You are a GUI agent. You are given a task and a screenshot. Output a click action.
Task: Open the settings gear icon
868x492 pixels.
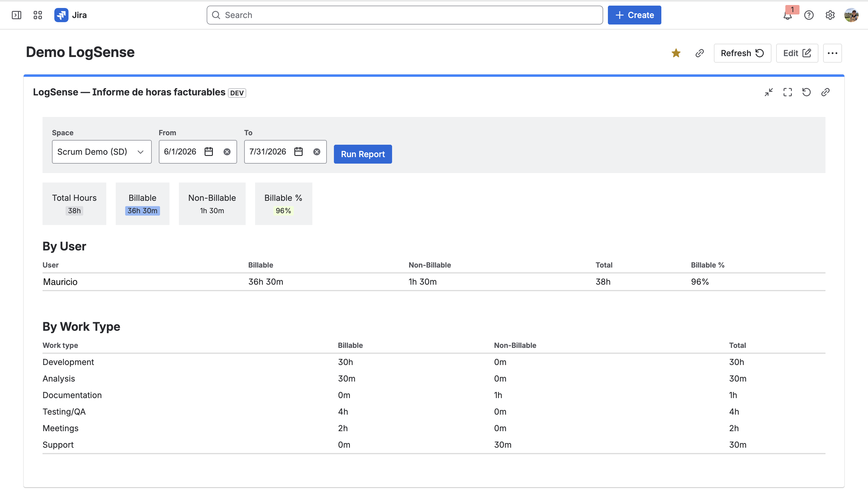click(x=830, y=15)
